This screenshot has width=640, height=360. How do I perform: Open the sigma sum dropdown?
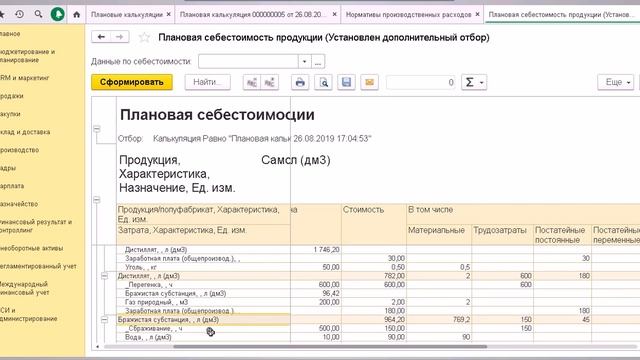[x=474, y=82]
